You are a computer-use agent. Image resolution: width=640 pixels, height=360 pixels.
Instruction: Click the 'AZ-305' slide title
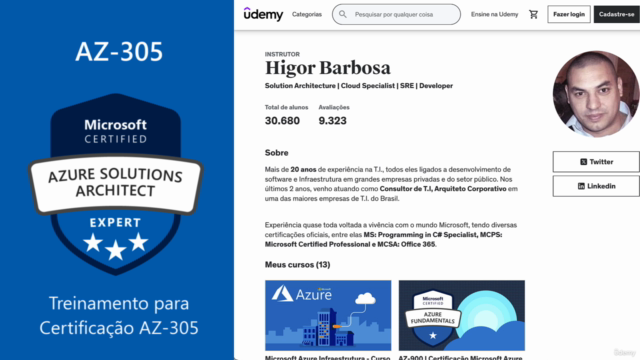(119, 52)
